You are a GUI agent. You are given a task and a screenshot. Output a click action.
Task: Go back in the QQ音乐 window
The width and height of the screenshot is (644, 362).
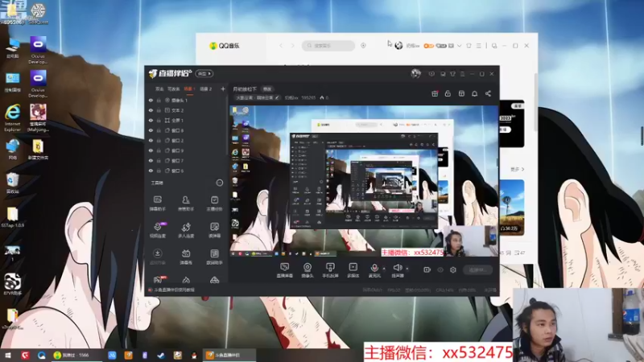281,46
